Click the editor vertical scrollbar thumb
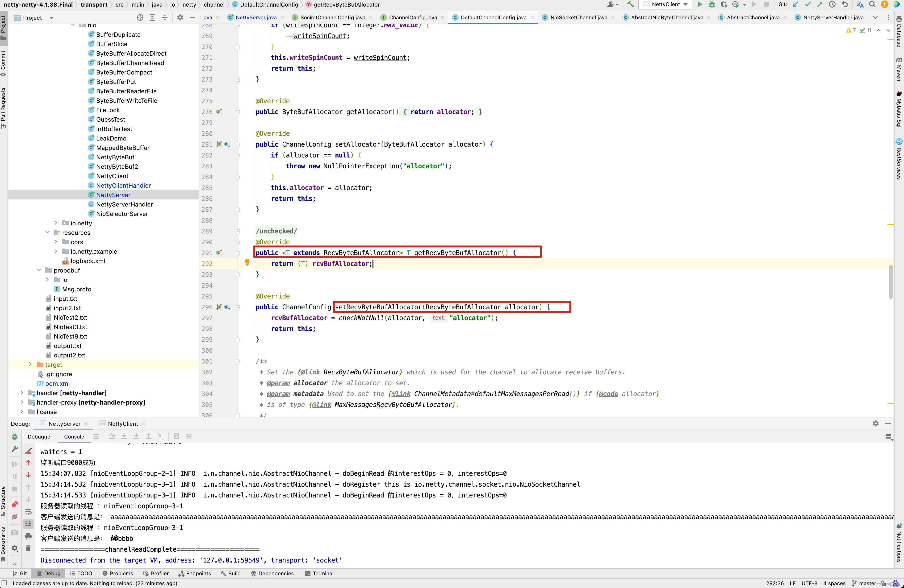The height and width of the screenshot is (588, 904). click(x=890, y=282)
